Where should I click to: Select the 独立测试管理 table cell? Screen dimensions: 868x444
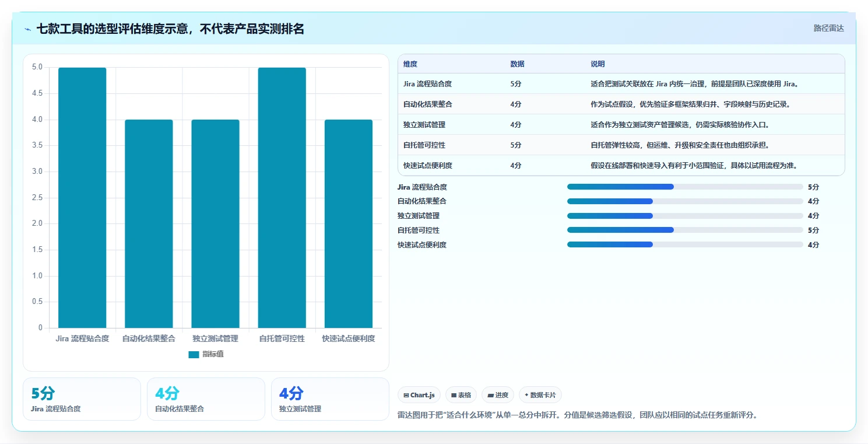pos(424,125)
